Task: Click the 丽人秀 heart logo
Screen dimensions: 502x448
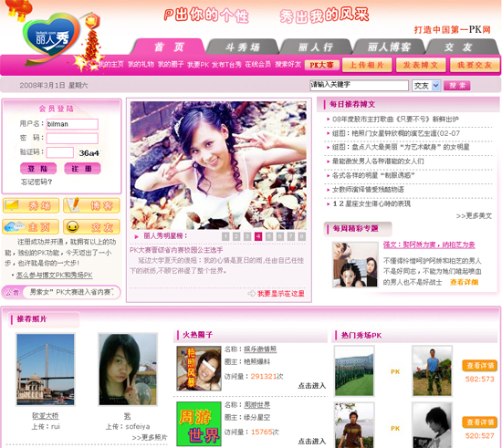Action: click(51, 37)
